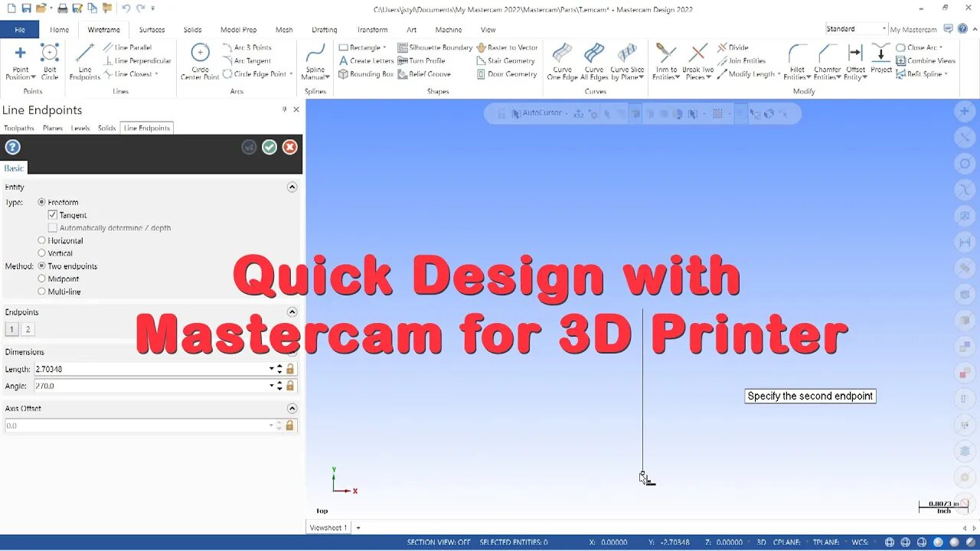Choose Chamfer Entities tool
The image size is (980, 551).
pos(828,61)
